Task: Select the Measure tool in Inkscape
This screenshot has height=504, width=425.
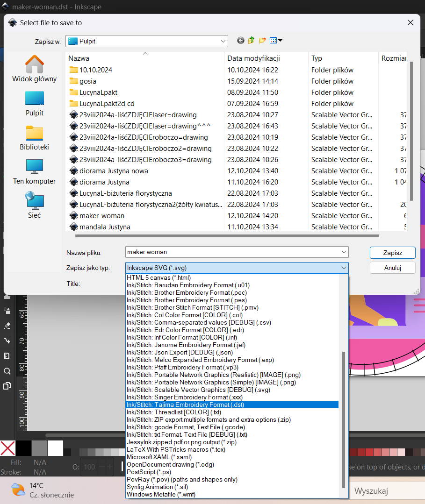Action: pyautogui.click(x=7, y=356)
